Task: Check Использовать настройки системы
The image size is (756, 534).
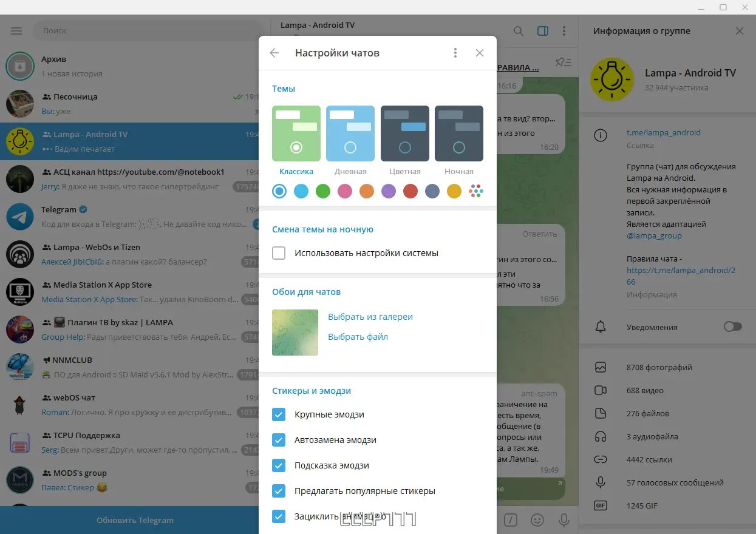Action: pos(279,253)
